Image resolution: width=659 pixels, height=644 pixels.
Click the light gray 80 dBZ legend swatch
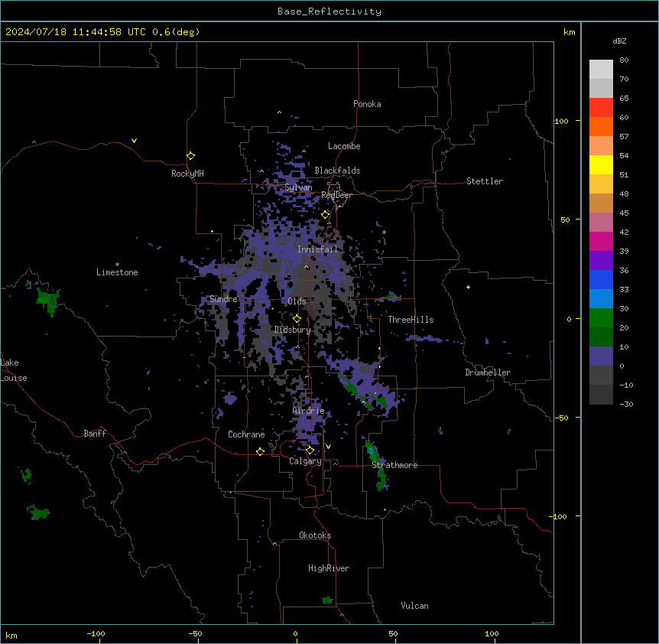(x=601, y=70)
